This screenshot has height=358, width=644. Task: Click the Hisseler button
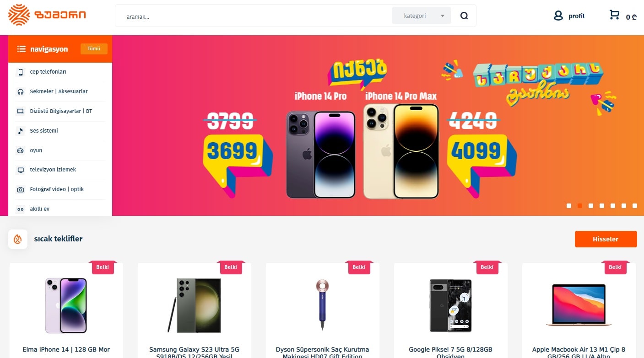[x=606, y=239]
